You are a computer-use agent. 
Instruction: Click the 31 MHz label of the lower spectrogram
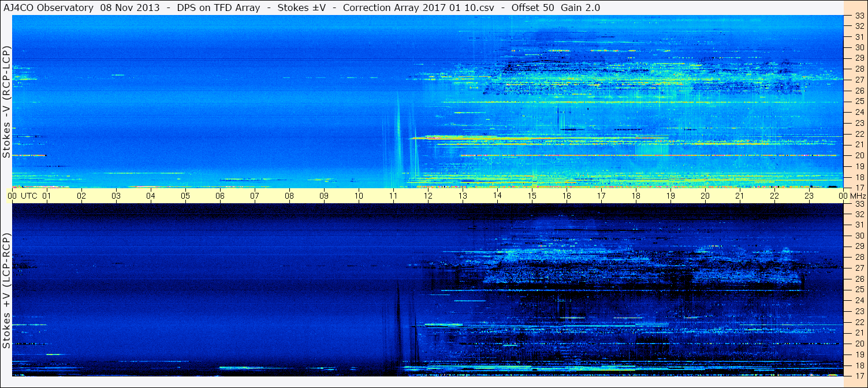tap(859, 225)
